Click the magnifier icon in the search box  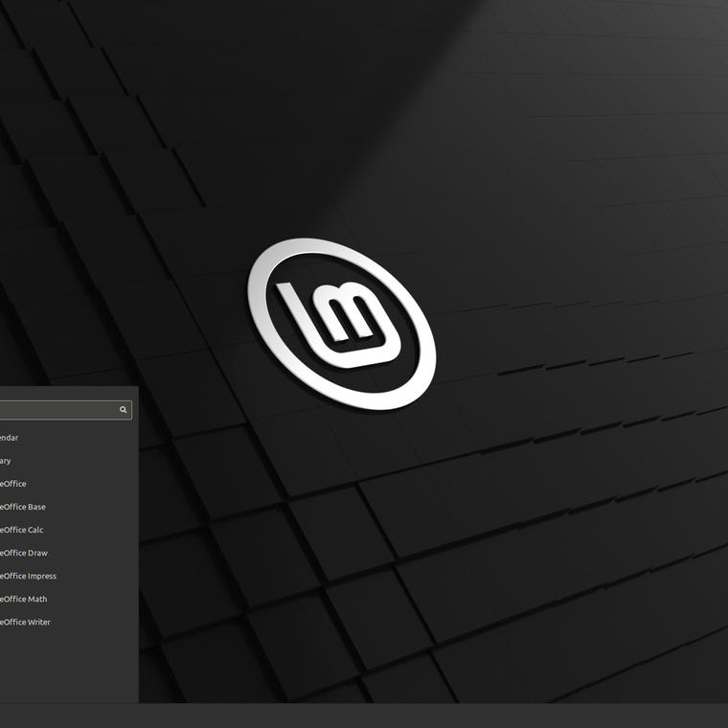123,410
